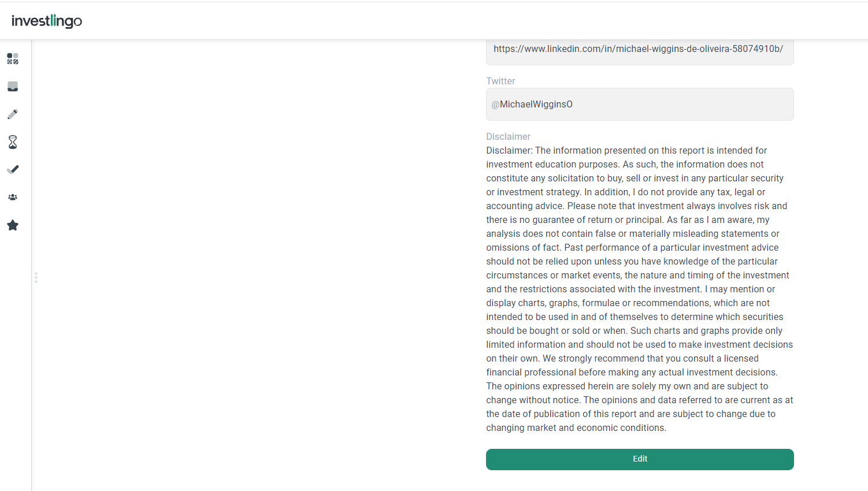Viewport: 868px width, 491px height.
Task: Open the people group icon in sidebar
Action: coord(13,197)
